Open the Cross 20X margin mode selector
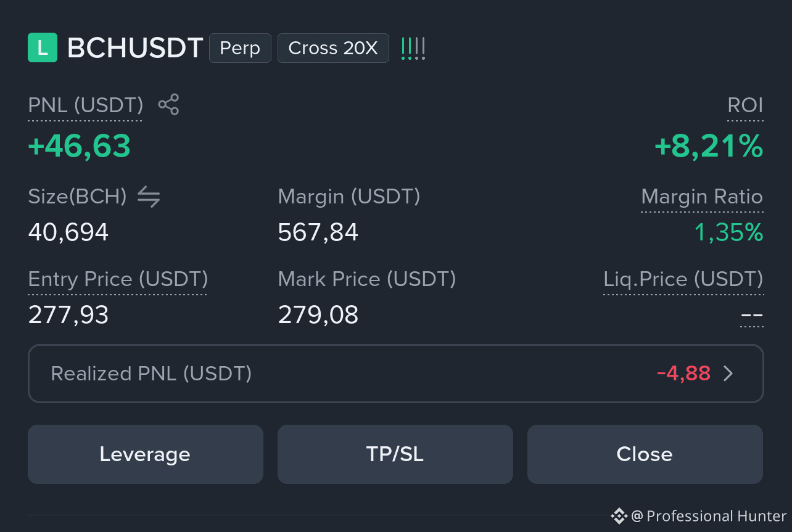 333,48
